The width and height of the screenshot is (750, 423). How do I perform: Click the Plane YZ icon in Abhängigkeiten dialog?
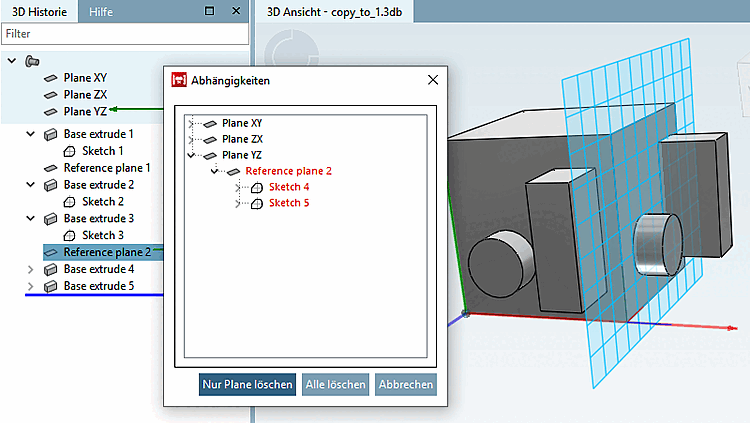(210, 156)
